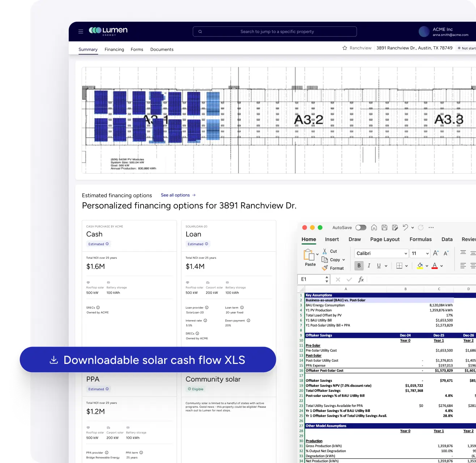The height and width of the screenshot is (463, 476).
Task: Click the Lumen Energy logo
Action: click(x=108, y=31)
